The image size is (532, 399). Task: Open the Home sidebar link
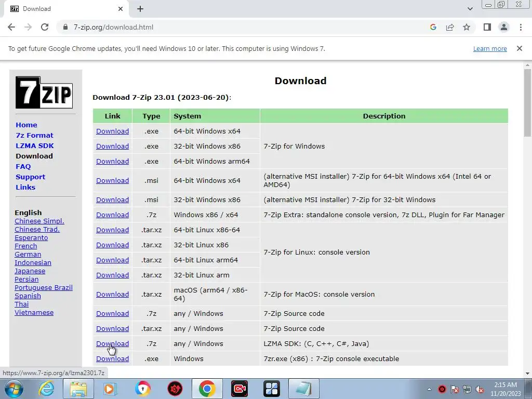pyautogui.click(x=26, y=125)
